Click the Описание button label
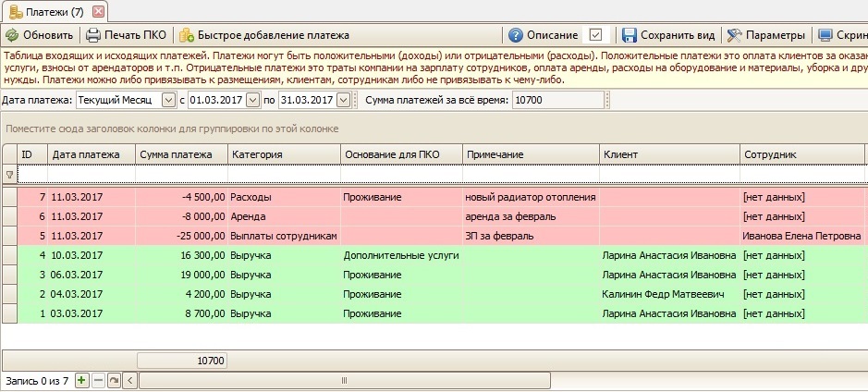The height and width of the screenshot is (392, 868). tap(552, 35)
